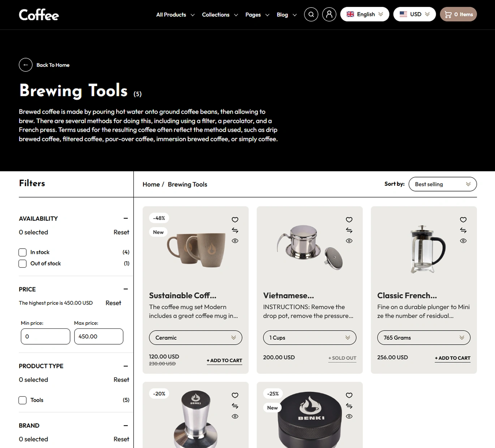Click the search magnifier icon in header
Screen dimensions: 495x448
(x=311, y=14)
